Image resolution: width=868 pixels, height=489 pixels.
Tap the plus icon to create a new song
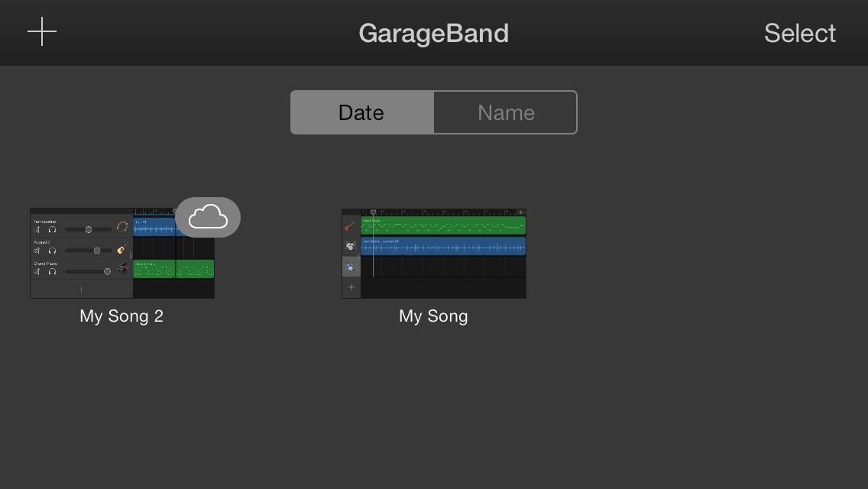click(42, 31)
